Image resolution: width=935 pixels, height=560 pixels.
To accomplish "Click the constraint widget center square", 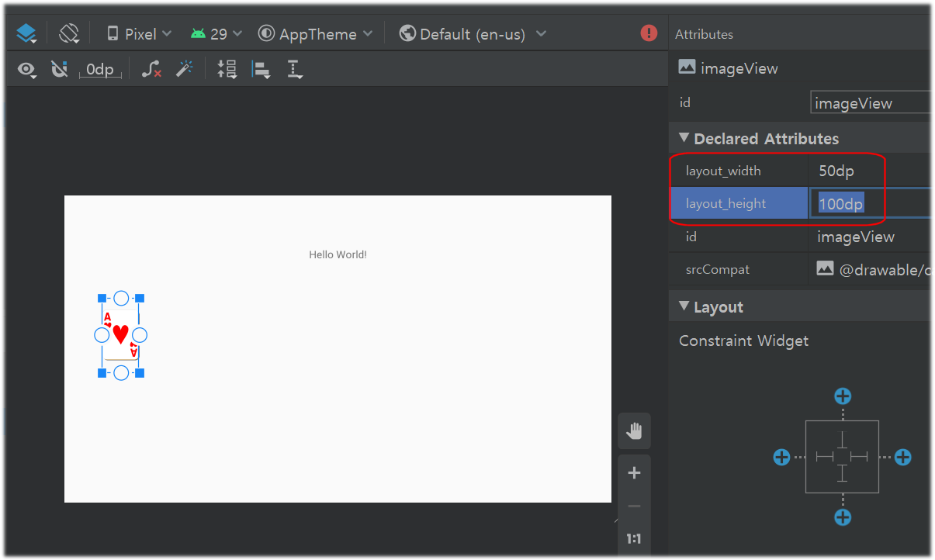I will click(842, 457).
